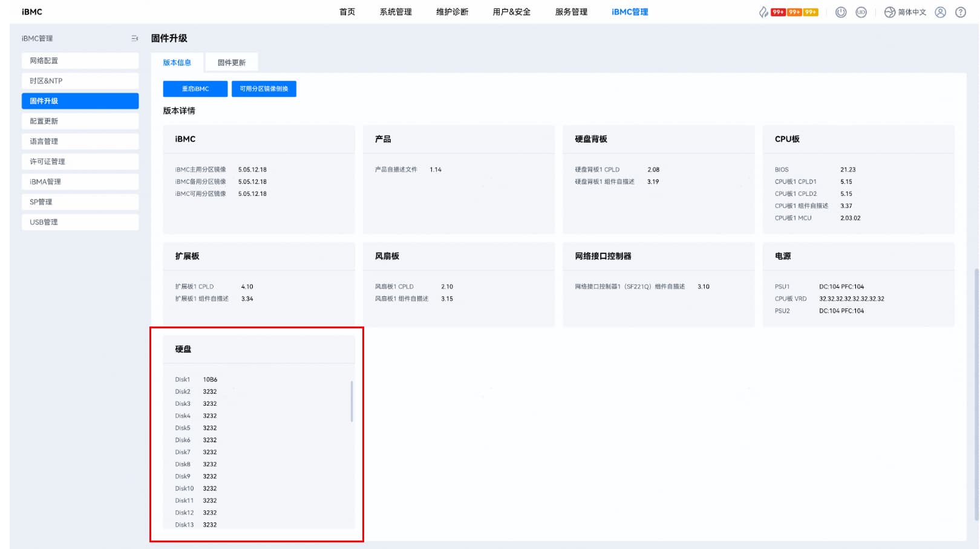This screenshot has width=980, height=549.
Task: Click the flame-shaped alarm icon
Action: 763,12
